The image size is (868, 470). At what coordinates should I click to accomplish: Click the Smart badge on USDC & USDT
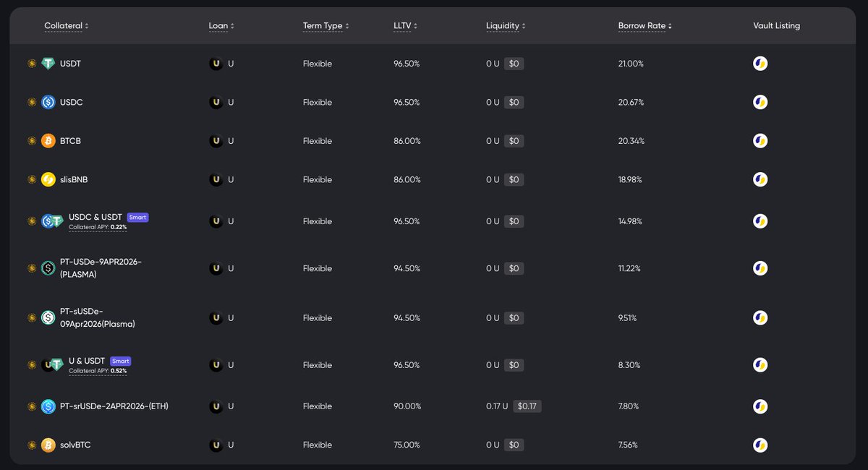[138, 217]
